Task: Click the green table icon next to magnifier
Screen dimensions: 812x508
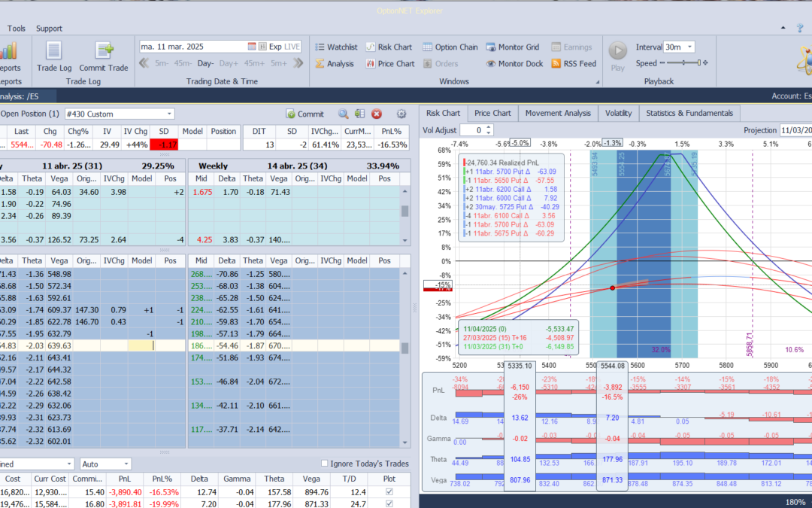Action: point(359,114)
